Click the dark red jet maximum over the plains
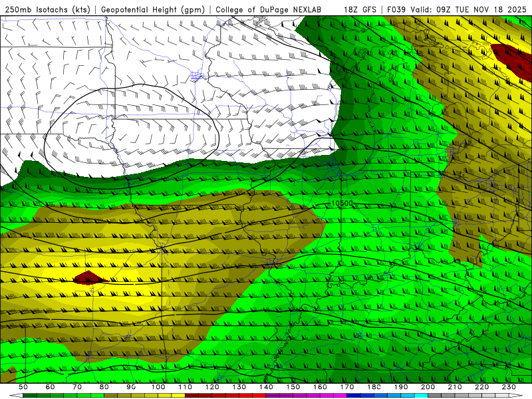 pyautogui.click(x=89, y=278)
